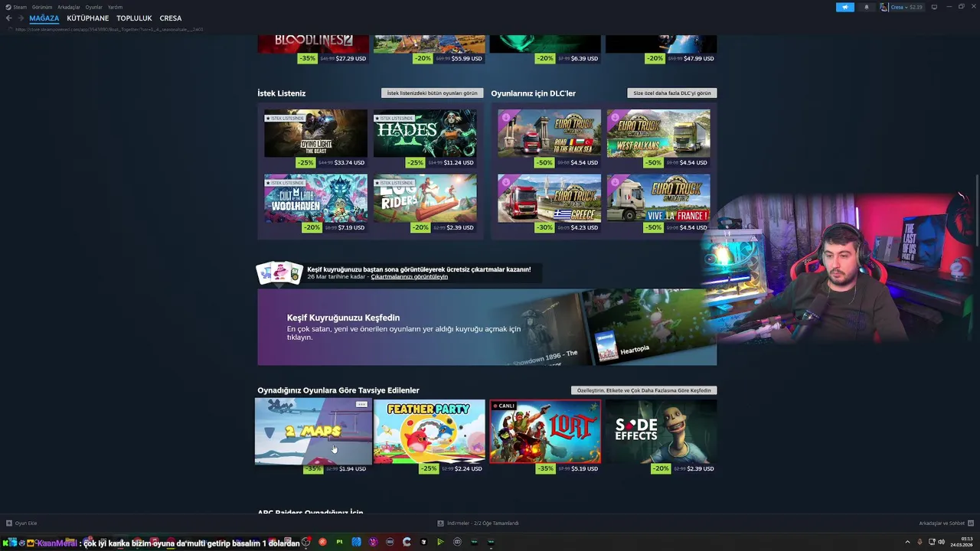Image resolution: width=980 pixels, height=551 pixels.
Task: Click the $7.19 USD Woolhaven price
Action: coord(351,227)
